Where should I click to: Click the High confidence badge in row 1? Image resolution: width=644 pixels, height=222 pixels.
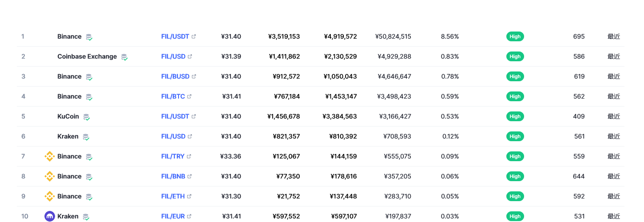click(515, 36)
